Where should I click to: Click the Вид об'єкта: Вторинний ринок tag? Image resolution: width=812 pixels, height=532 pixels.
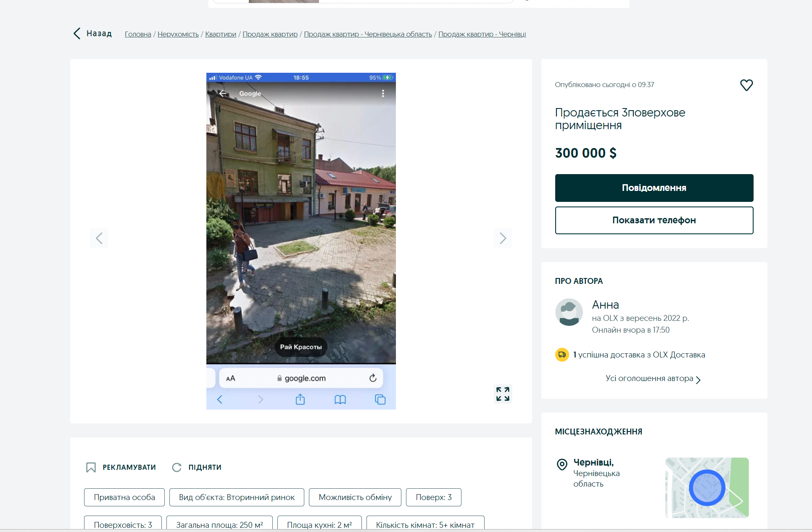point(237,497)
